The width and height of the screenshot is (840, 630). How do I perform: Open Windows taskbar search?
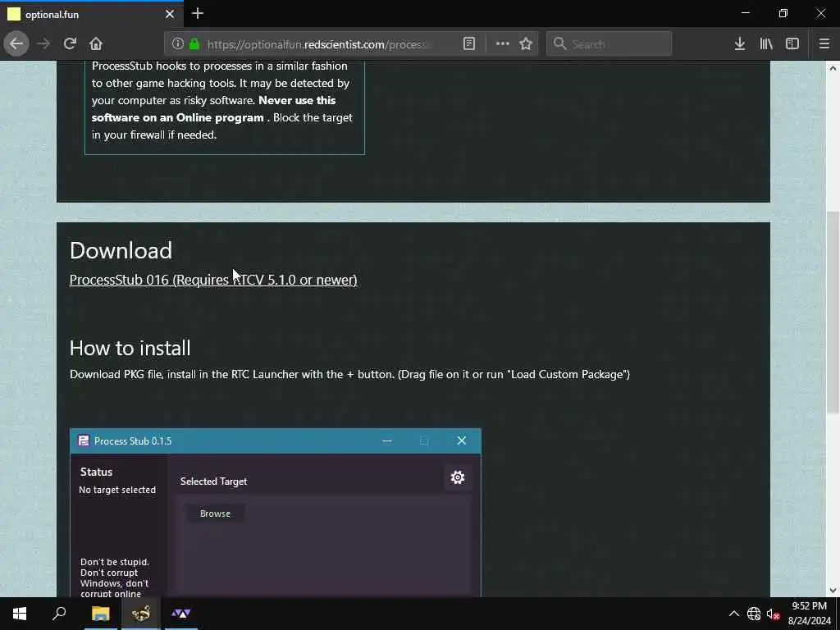click(x=59, y=614)
